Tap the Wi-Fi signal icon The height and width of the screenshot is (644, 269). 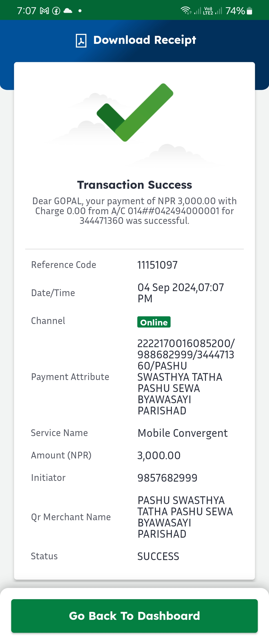tap(186, 10)
